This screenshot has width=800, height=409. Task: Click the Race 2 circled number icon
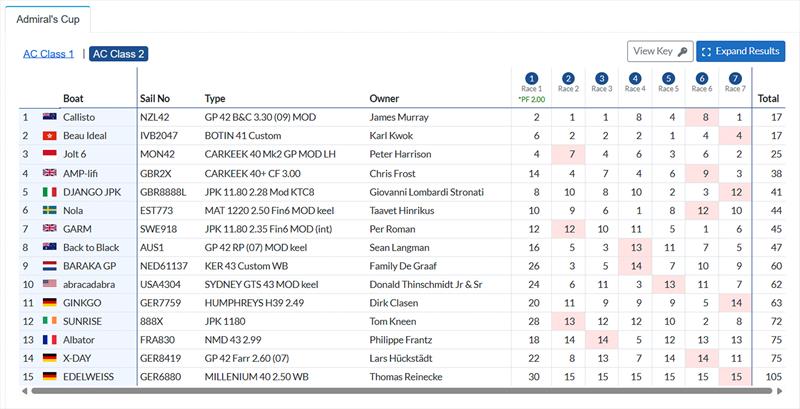(568, 79)
